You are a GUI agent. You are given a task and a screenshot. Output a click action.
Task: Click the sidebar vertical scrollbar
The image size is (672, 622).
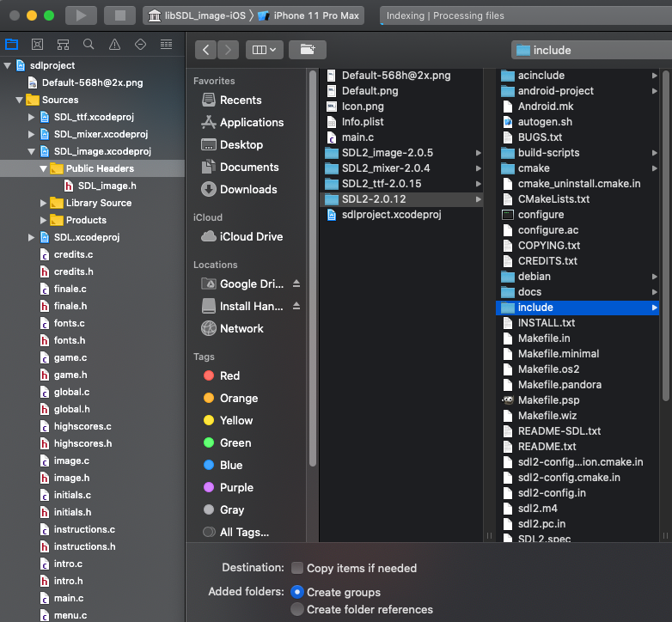pos(313,268)
